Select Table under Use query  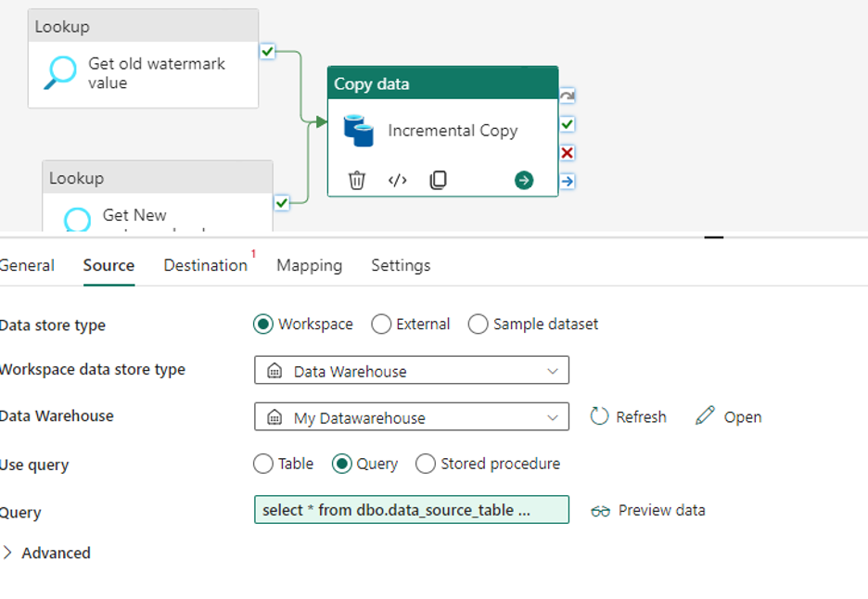pos(263,464)
